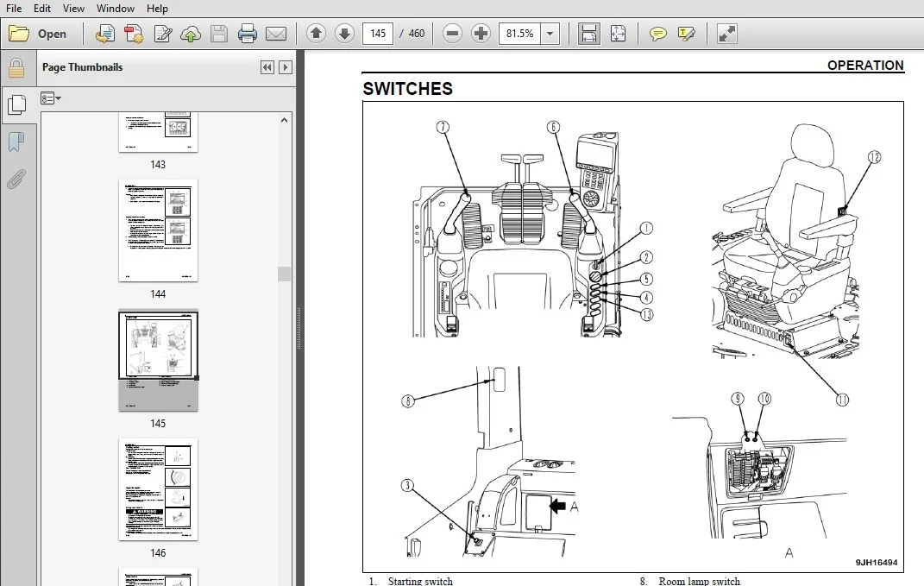Click the Edit document pencil icon
Viewport: 924px width, 586px height.
(163, 34)
